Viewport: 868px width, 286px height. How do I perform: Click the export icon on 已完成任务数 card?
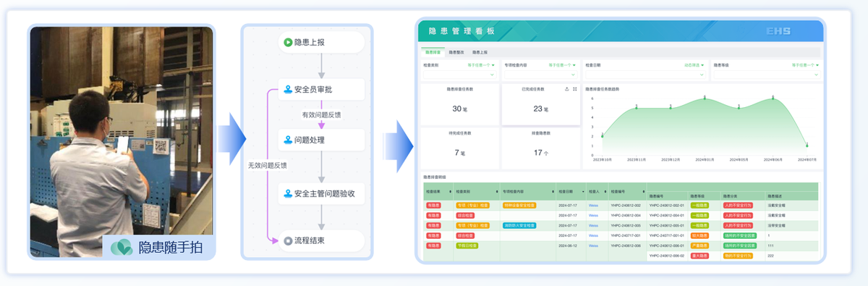(x=566, y=88)
